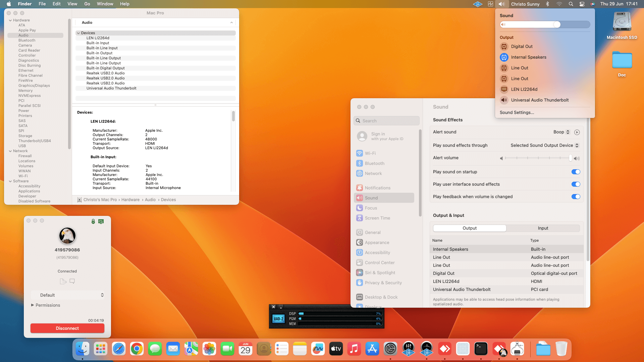The image size is (644, 362).
Task: Click the Search field in Settings
Action: point(386,121)
